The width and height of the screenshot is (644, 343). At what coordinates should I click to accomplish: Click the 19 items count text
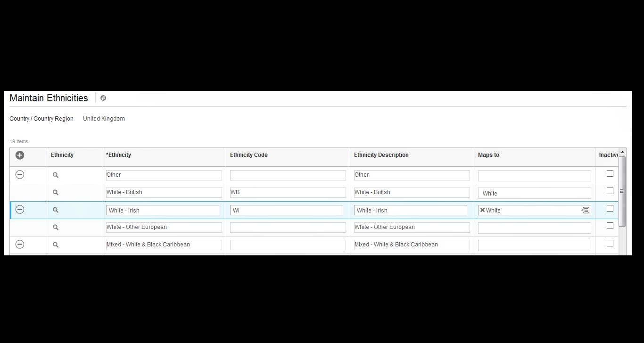click(x=18, y=141)
